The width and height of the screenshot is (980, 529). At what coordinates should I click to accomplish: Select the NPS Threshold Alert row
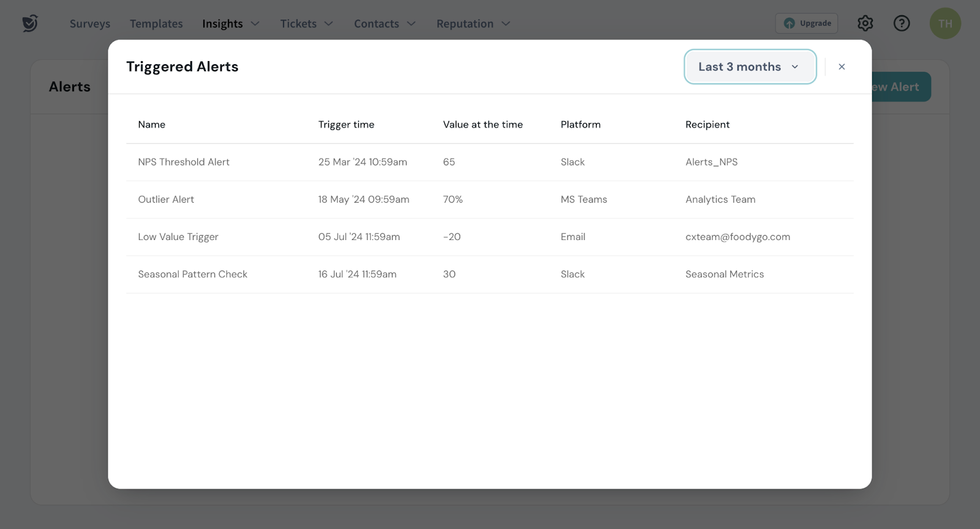click(184, 162)
